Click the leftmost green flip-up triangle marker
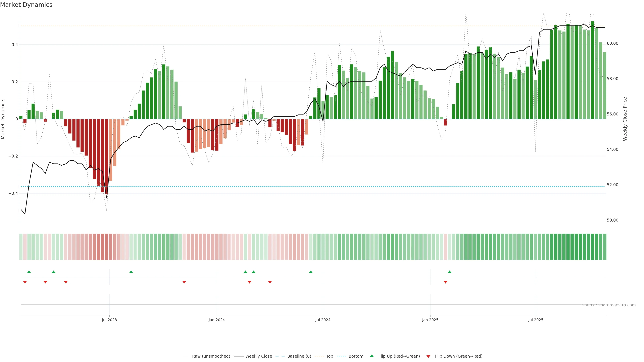This screenshot has width=644, height=362. coord(29,272)
